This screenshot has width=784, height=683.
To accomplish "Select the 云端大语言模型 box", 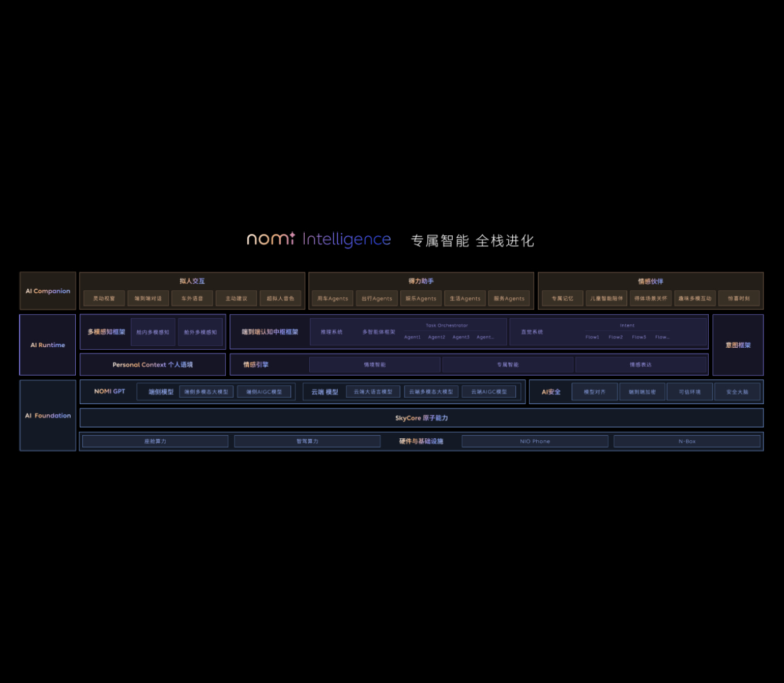I will 373,392.
